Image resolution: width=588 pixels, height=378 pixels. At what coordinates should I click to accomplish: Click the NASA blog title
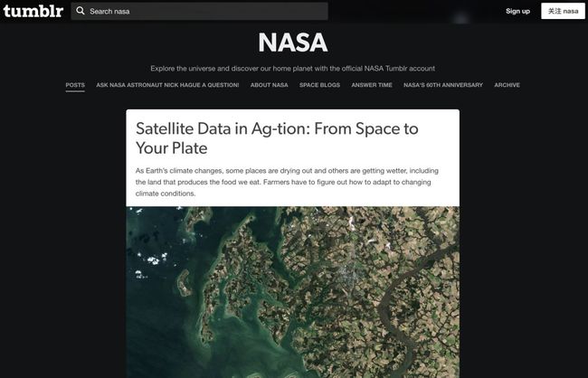click(x=293, y=42)
